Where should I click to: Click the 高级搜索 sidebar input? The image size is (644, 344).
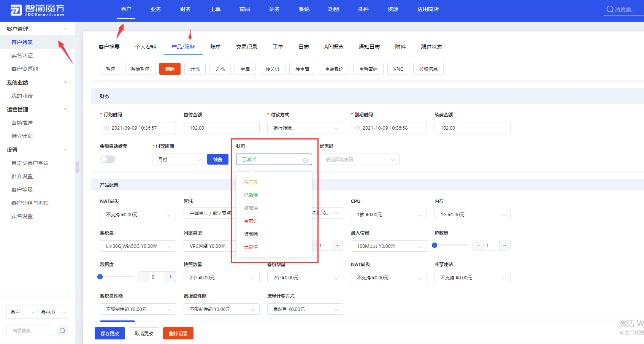[29, 331]
